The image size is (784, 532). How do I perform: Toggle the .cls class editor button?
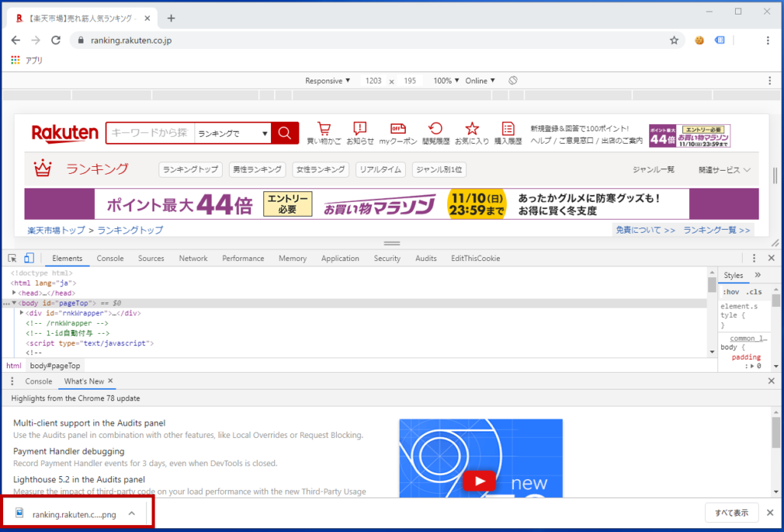tap(754, 292)
